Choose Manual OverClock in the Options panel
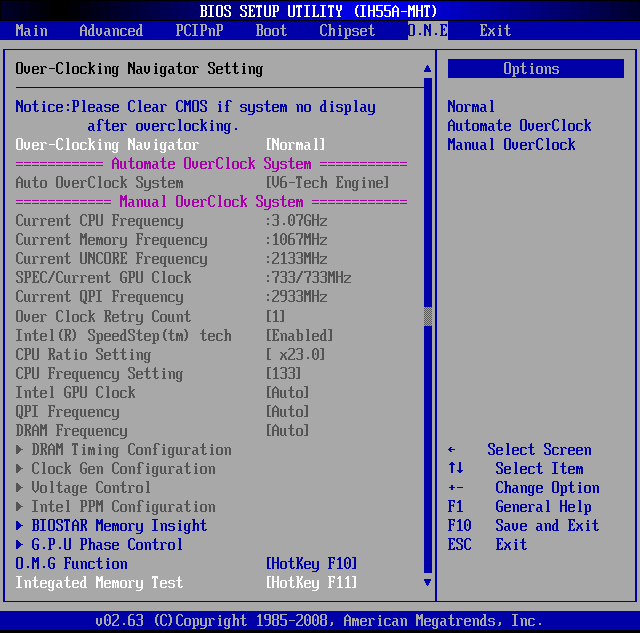Image resolution: width=640 pixels, height=633 pixels. click(511, 144)
